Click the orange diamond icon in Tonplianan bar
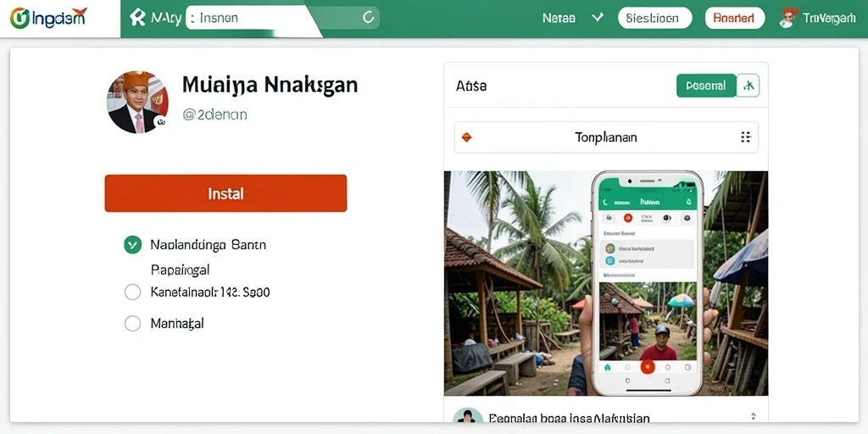The height and width of the screenshot is (434, 868). tap(467, 137)
